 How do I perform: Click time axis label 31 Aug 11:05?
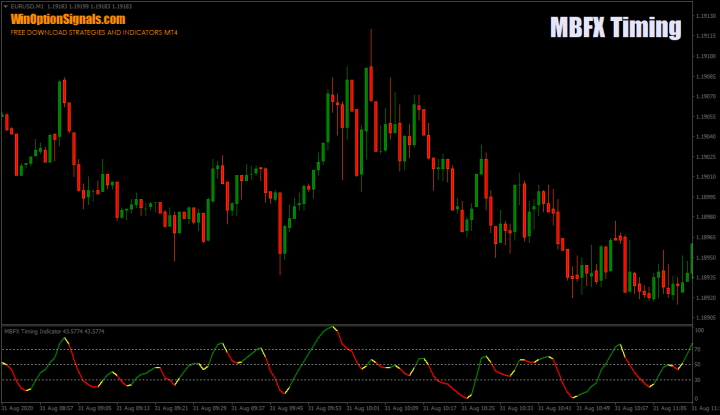[x=670, y=408]
